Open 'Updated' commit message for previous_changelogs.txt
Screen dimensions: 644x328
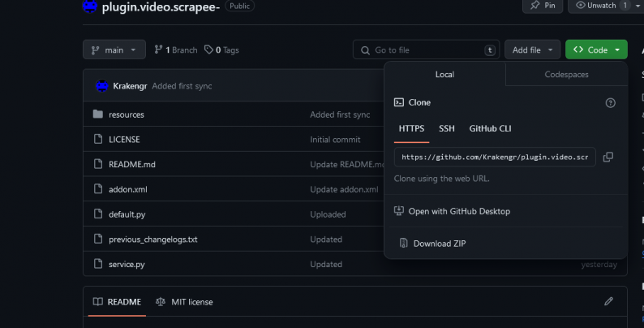[326, 240]
